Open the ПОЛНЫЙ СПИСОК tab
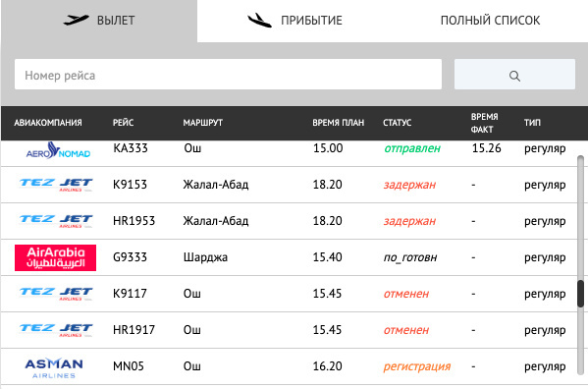Image resolution: width=588 pixels, height=389 pixels. click(x=490, y=21)
